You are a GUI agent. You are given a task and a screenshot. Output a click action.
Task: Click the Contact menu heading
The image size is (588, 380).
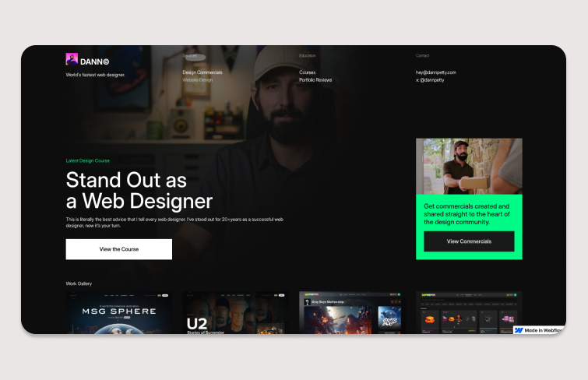[422, 55]
